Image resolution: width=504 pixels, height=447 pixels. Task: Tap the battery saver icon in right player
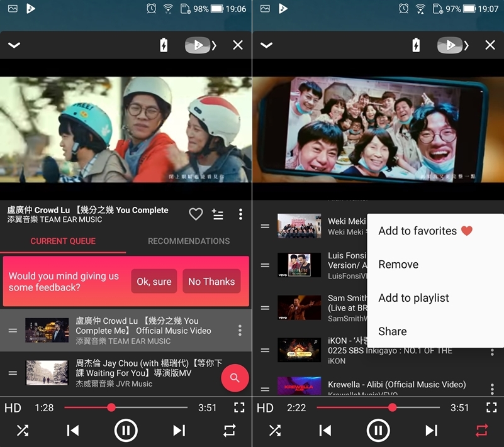coord(416,45)
